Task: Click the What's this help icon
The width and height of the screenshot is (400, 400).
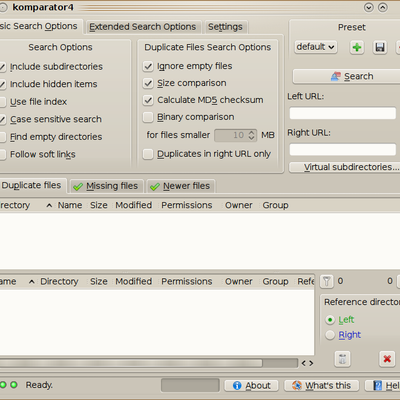Action: 297,386
